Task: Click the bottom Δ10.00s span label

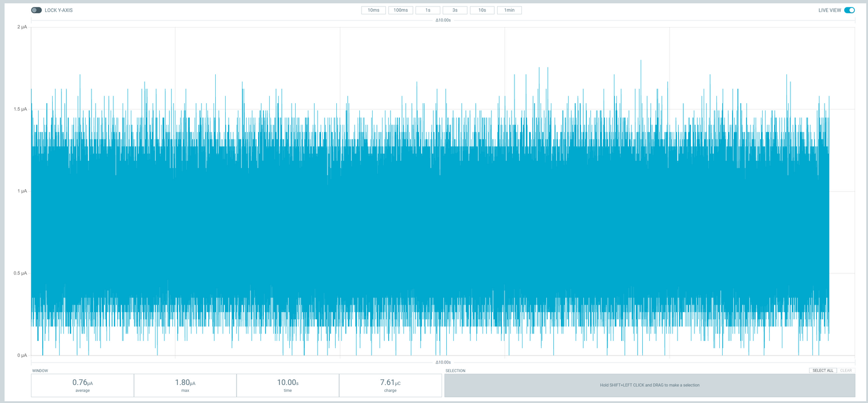Action: click(443, 362)
